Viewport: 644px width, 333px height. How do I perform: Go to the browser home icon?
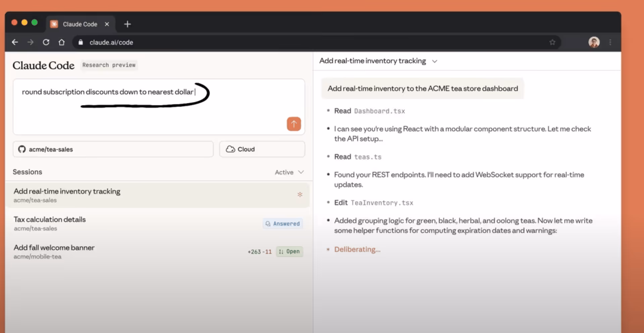coord(61,42)
